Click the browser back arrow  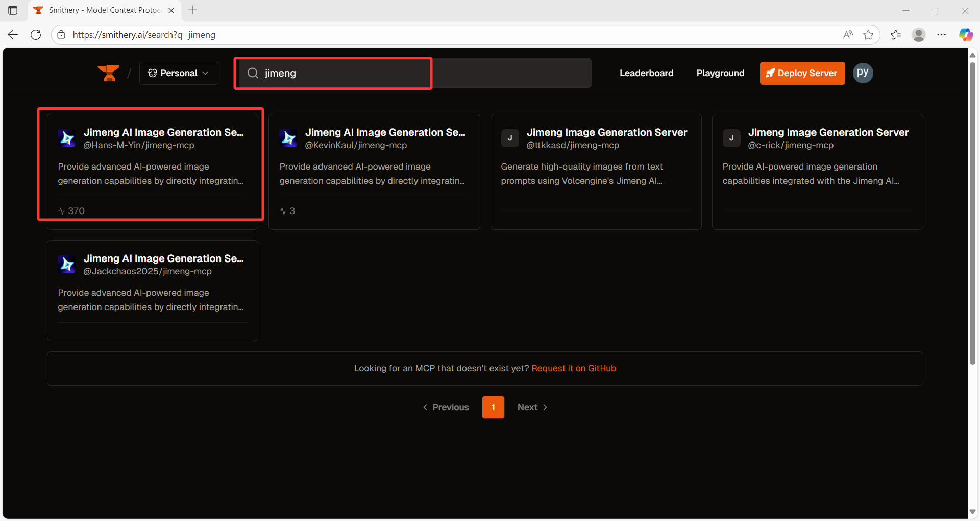coord(13,35)
